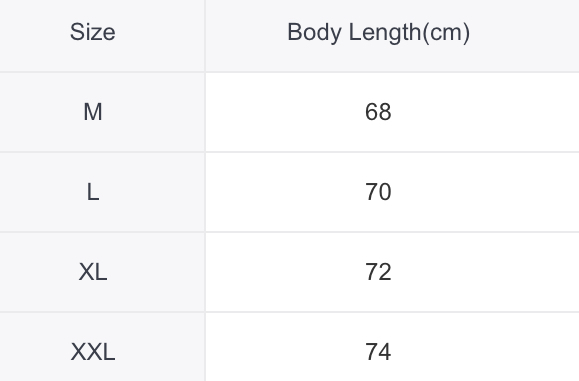579x381 pixels.
Task: Click the word Body in the header
Action: coord(315,32)
